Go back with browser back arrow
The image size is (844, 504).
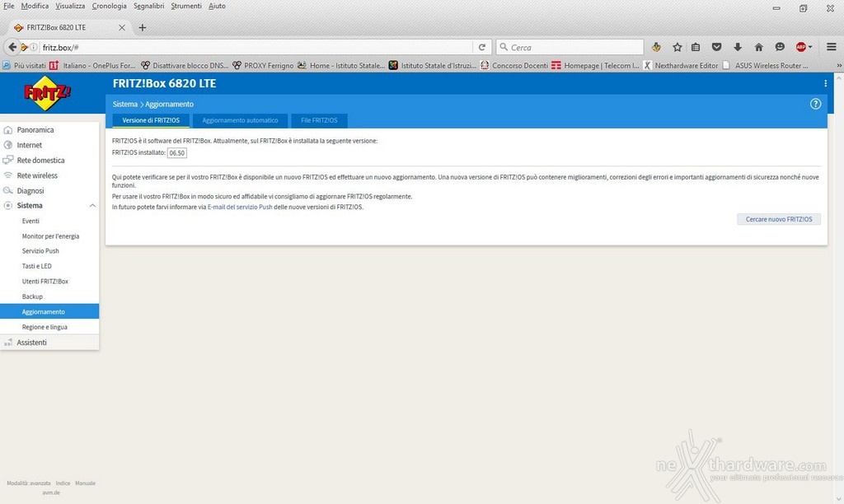pos(12,47)
